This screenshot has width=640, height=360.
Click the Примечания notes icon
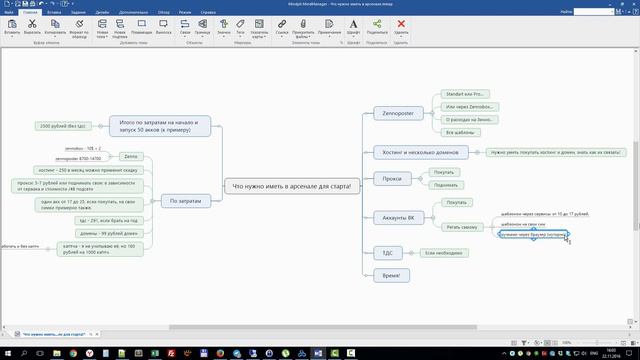click(329, 24)
